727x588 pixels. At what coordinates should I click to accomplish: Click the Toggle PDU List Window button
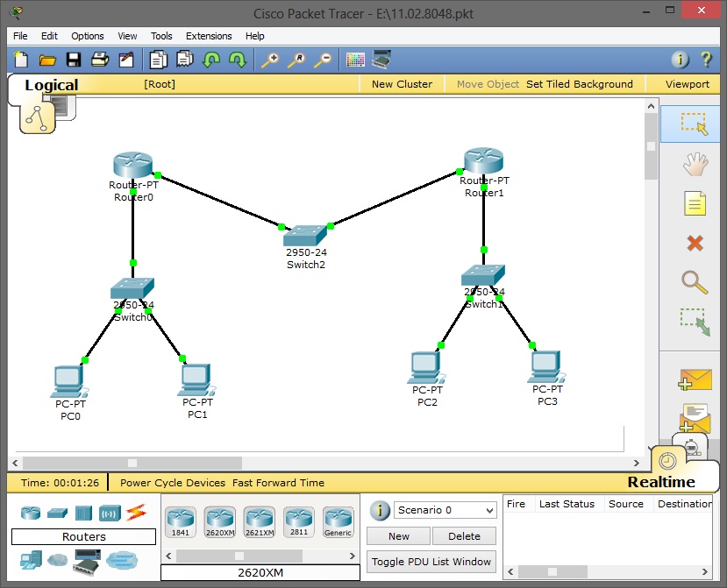[x=431, y=561]
